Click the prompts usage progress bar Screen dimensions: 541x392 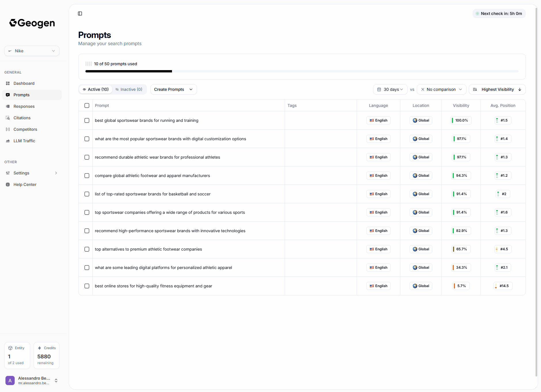coord(302,71)
